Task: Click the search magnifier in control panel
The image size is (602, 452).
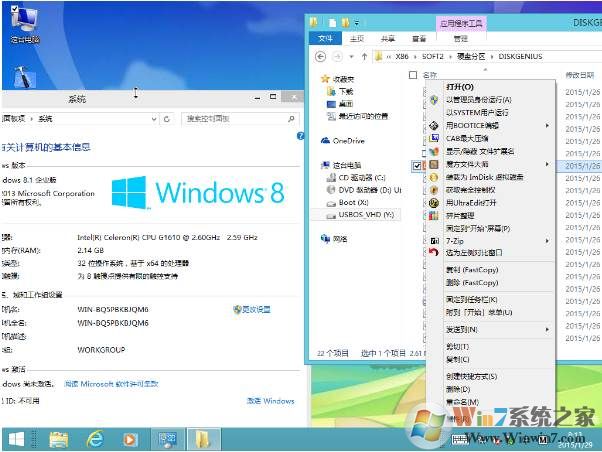Action: tap(291, 119)
